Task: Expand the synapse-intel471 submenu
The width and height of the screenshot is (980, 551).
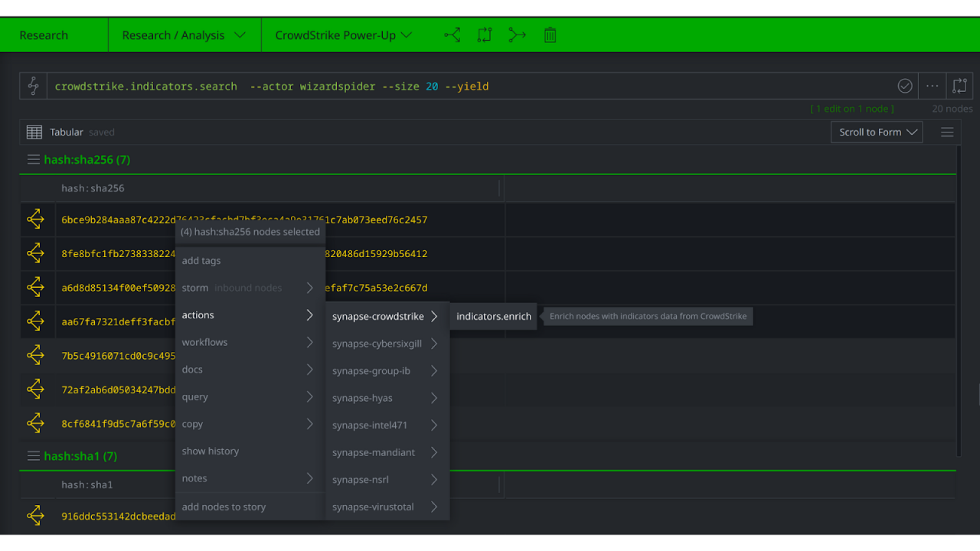Action: [x=387, y=425]
